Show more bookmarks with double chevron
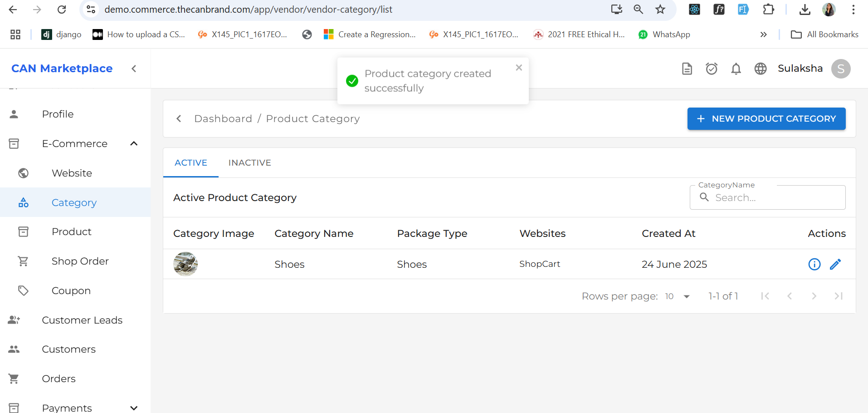This screenshot has width=868, height=413. 764,34
